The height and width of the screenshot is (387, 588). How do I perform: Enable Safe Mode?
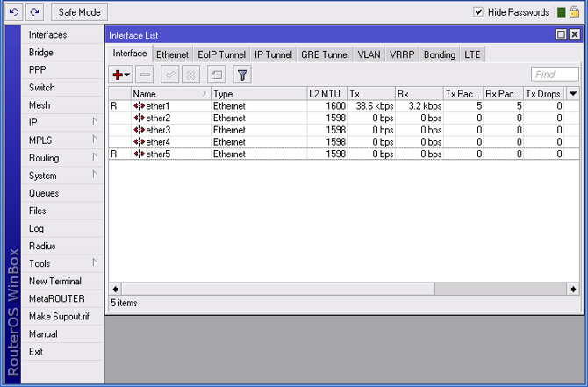pyautogui.click(x=79, y=12)
